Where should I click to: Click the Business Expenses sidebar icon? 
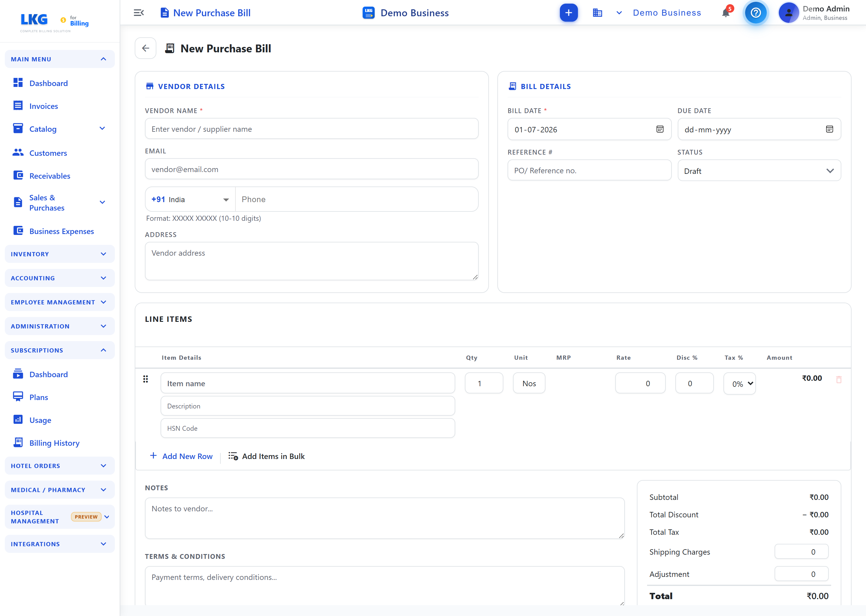coord(18,231)
